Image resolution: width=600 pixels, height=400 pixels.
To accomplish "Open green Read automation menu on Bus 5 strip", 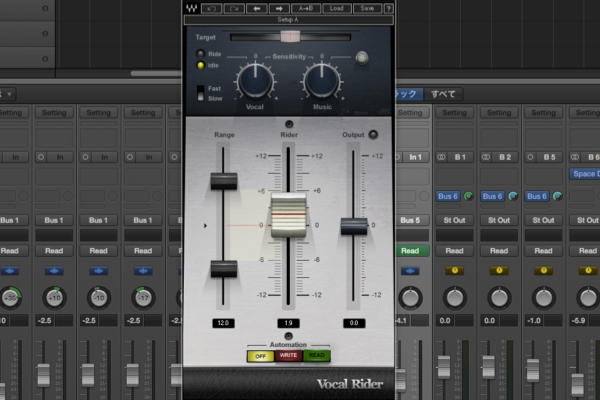I will [x=410, y=251].
